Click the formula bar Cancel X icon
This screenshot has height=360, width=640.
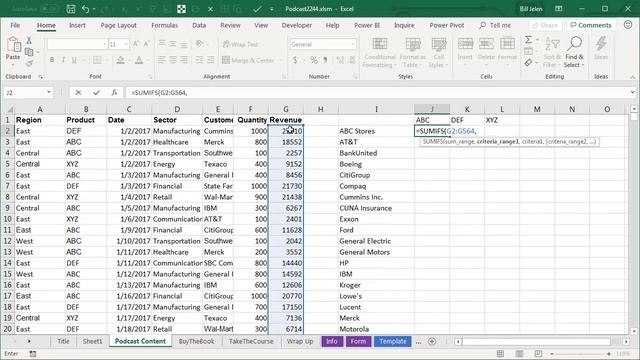pyautogui.click(x=78, y=93)
